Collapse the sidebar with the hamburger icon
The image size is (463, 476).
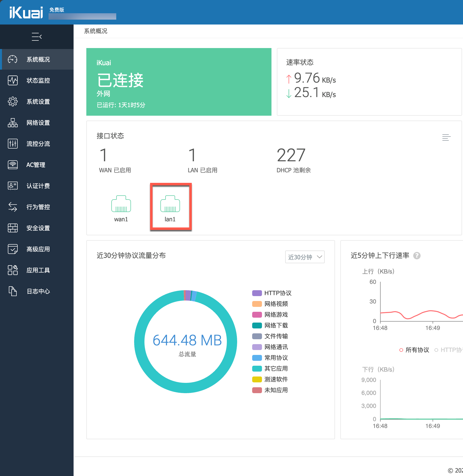point(37,37)
